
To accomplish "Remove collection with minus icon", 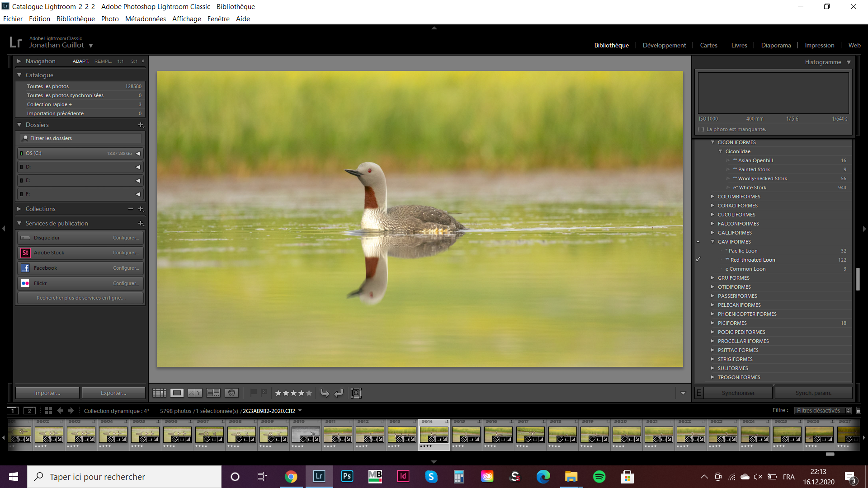I will pyautogui.click(x=131, y=209).
